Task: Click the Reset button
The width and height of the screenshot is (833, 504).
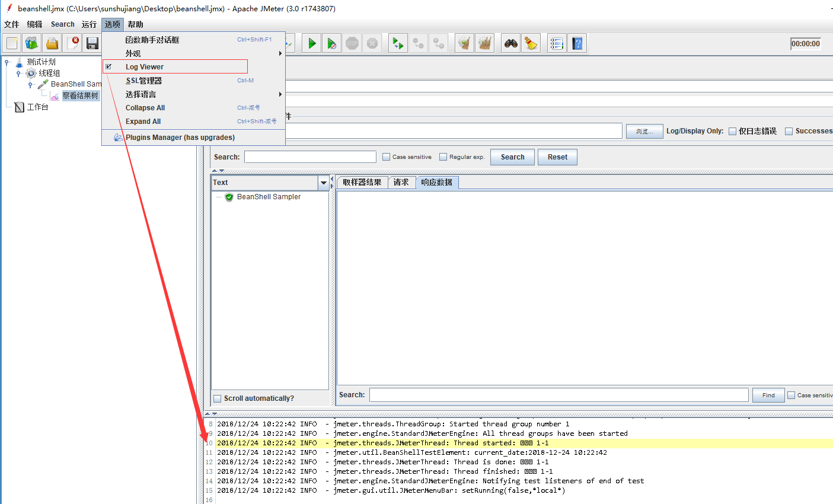Action: point(557,157)
